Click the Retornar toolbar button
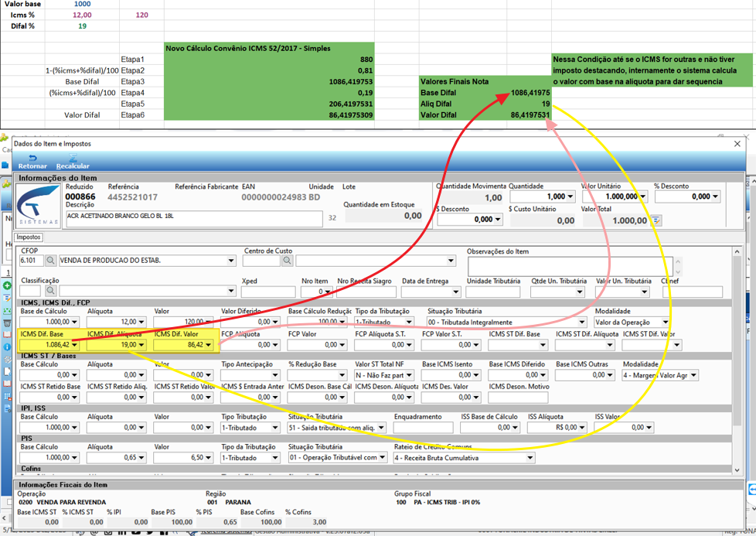Screen dimensions: 756x536 (x=32, y=162)
